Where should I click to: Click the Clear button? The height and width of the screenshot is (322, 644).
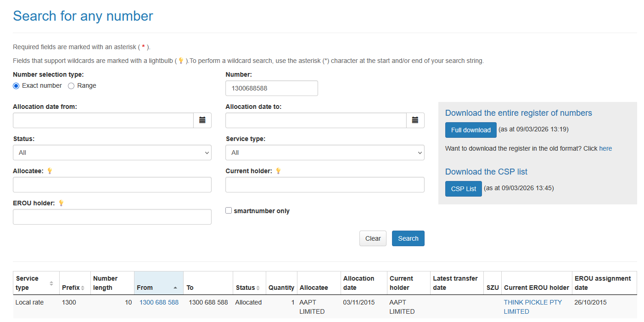(x=373, y=238)
